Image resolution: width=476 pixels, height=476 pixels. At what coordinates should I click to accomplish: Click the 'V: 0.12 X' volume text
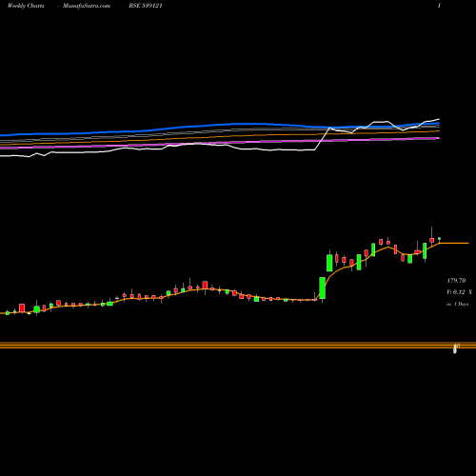459,292
